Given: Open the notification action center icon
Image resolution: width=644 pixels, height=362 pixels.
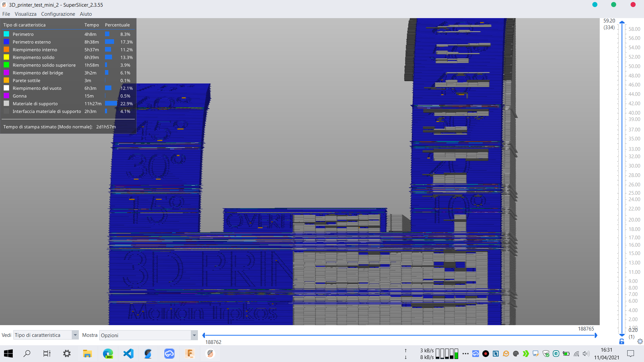Looking at the screenshot, I should coord(631,354).
